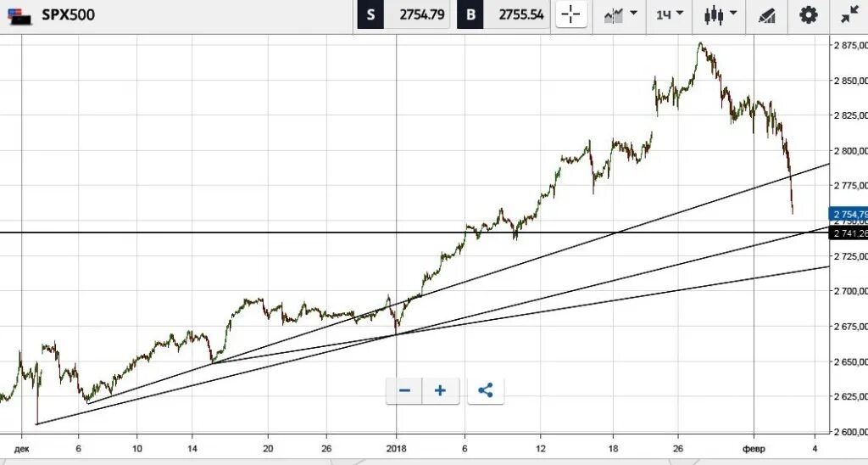Click the 2 650,00 price axis label
This screenshot has height=465, width=868.
[850, 361]
